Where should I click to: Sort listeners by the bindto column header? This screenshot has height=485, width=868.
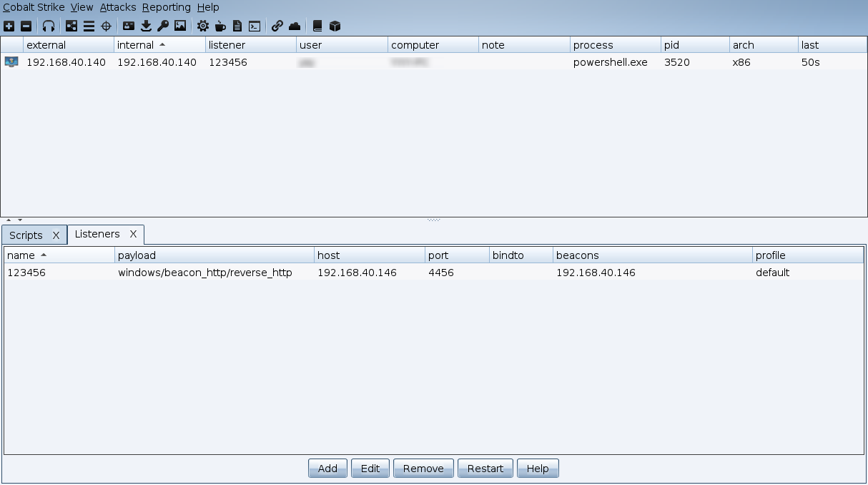coord(521,255)
